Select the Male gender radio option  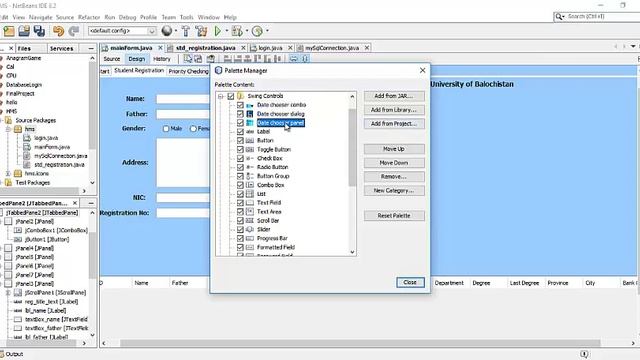[x=166, y=129]
